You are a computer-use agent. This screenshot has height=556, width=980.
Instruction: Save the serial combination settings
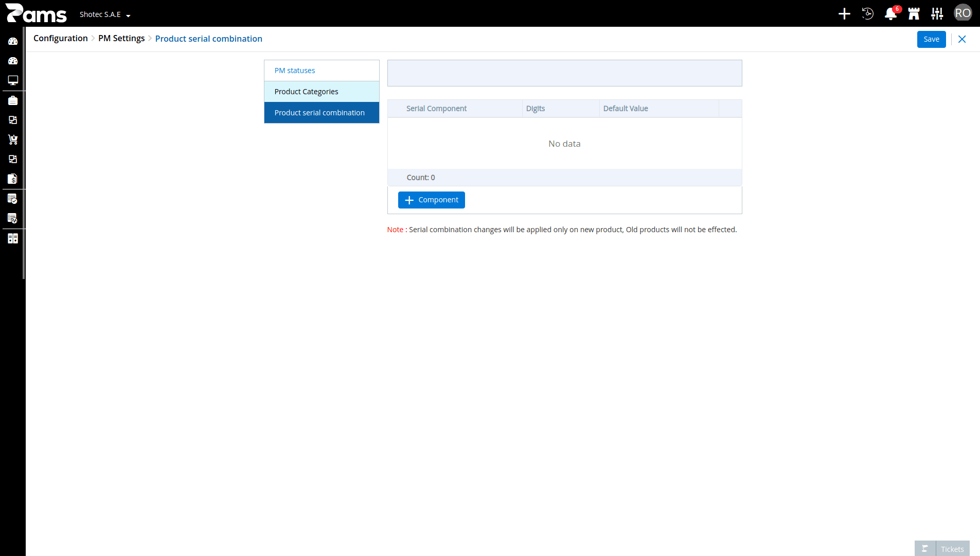coord(931,39)
